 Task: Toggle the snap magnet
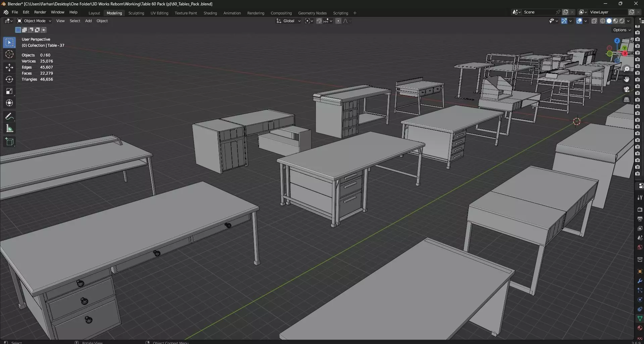319,21
